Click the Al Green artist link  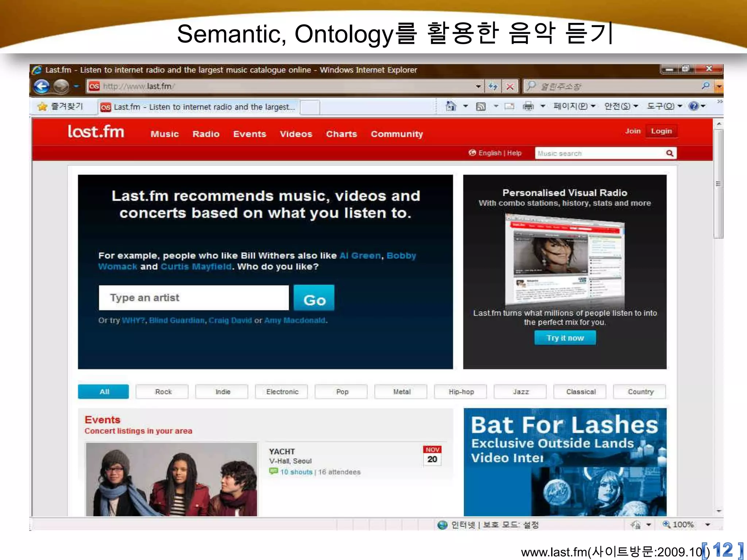coord(360,256)
